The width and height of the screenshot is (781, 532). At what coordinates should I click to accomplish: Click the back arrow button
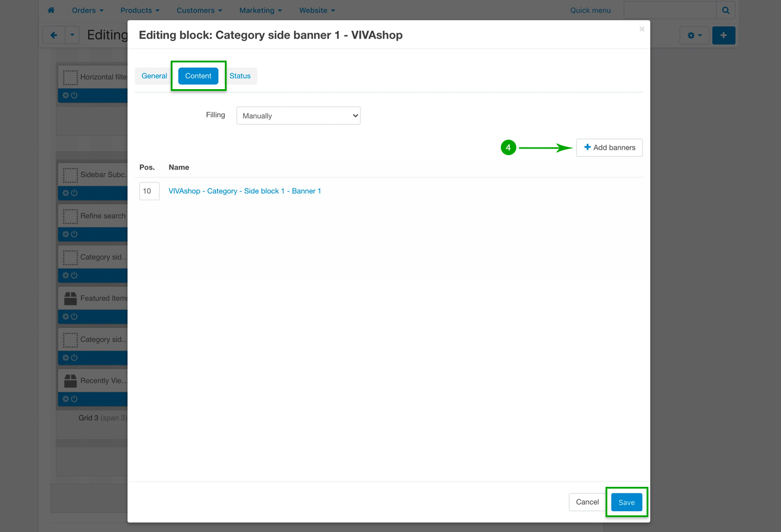point(54,36)
